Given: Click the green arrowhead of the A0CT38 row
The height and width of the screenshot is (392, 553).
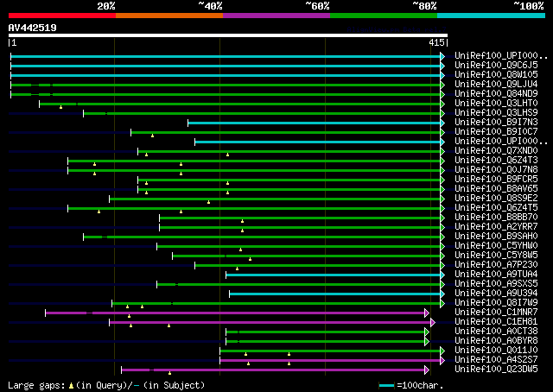Looking at the screenshot, I should pos(427,332).
